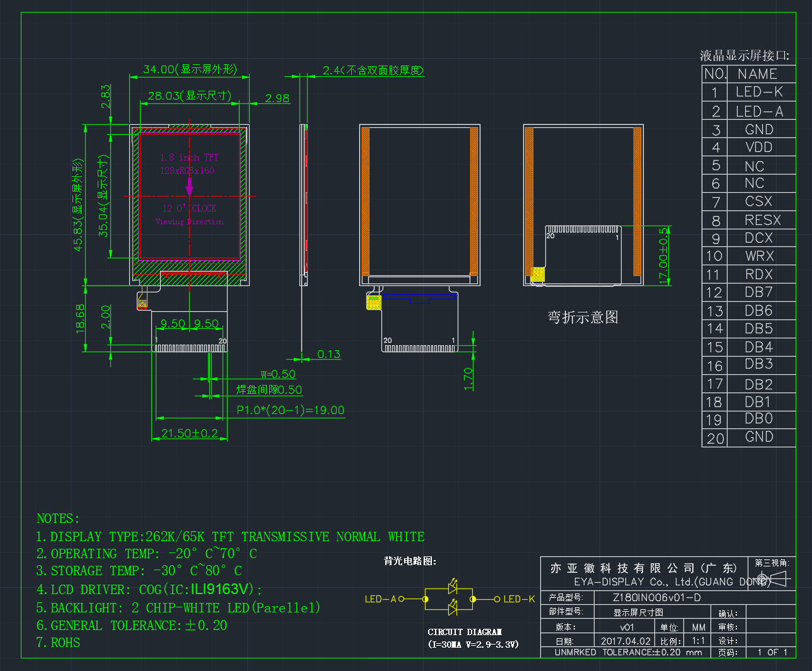Click the EYA-DISPLAY company name text
This screenshot has height=671, width=812.
tap(672, 582)
